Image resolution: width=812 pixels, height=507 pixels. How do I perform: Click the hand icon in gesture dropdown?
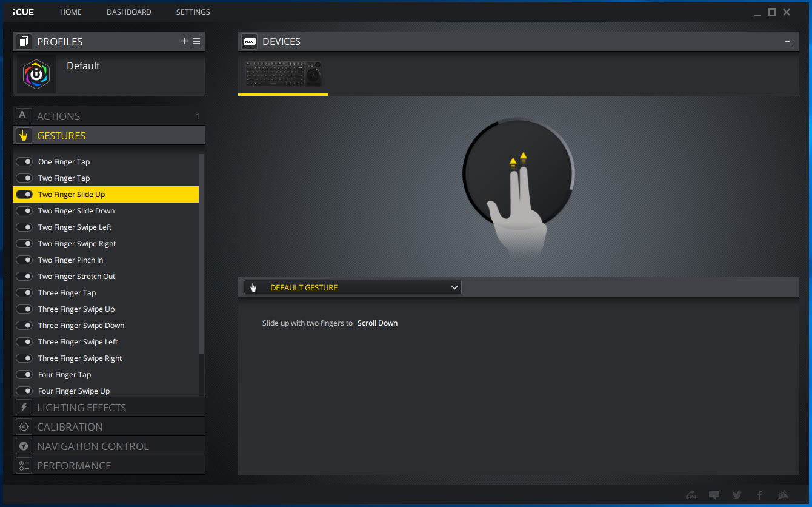(253, 287)
